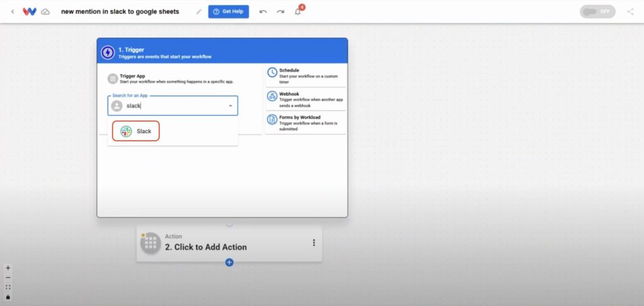Choose the Schedule trigger option
This screenshot has width=644, height=306.
[306, 76]
